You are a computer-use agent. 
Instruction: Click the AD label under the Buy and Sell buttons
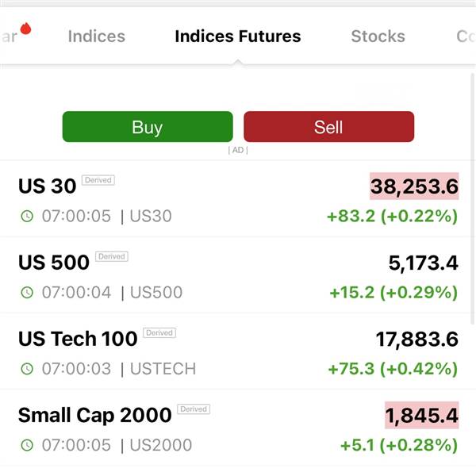click(238, 150)
